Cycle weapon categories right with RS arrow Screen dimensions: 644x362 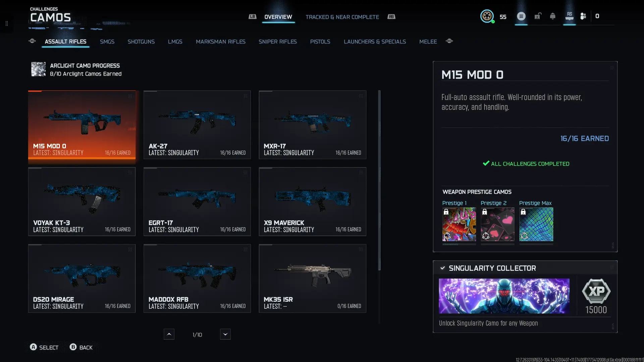pos(449,41)
